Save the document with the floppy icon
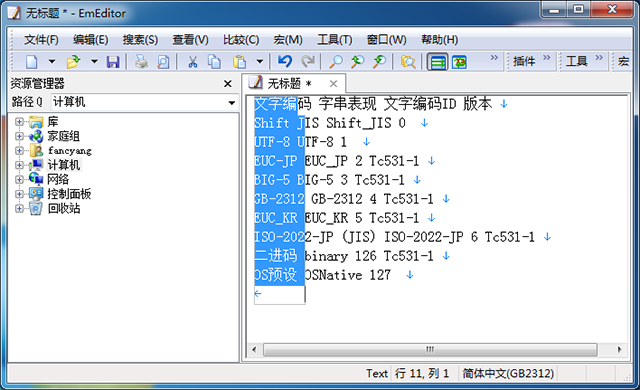This screenshot has height=390, width=640. tap(113, 62)
